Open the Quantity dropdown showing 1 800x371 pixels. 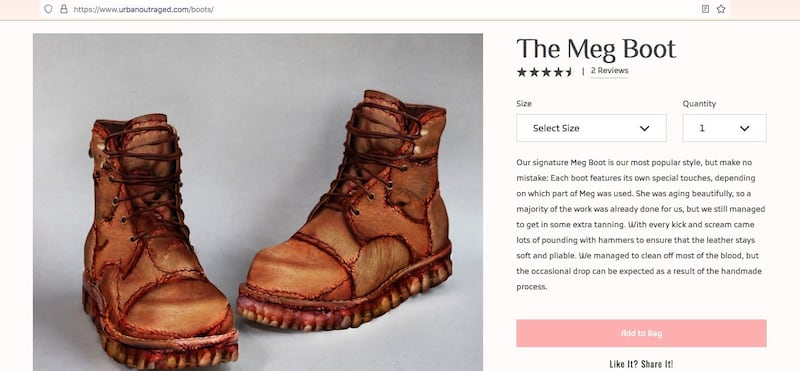pos(724,128)
